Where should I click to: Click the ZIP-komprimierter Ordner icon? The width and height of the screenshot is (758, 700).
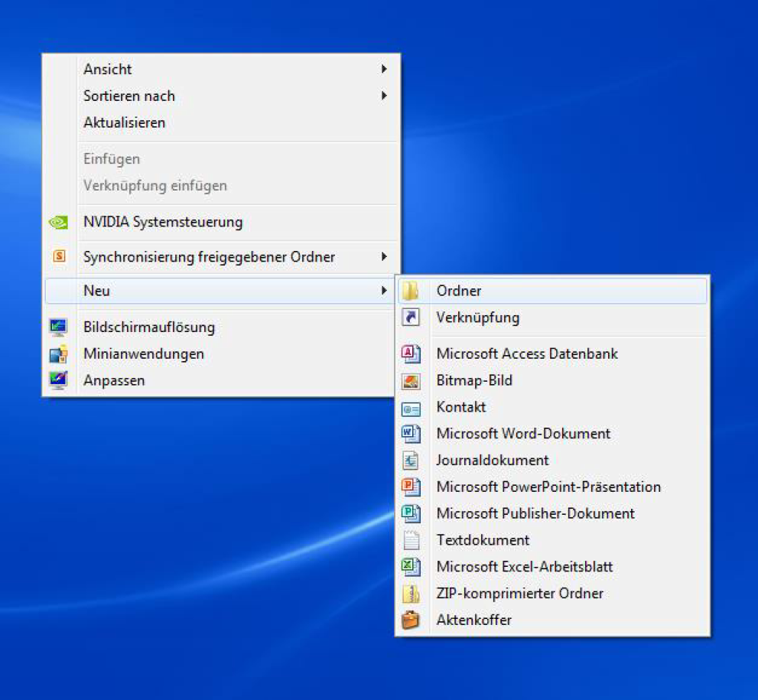[x=412, y=594]
